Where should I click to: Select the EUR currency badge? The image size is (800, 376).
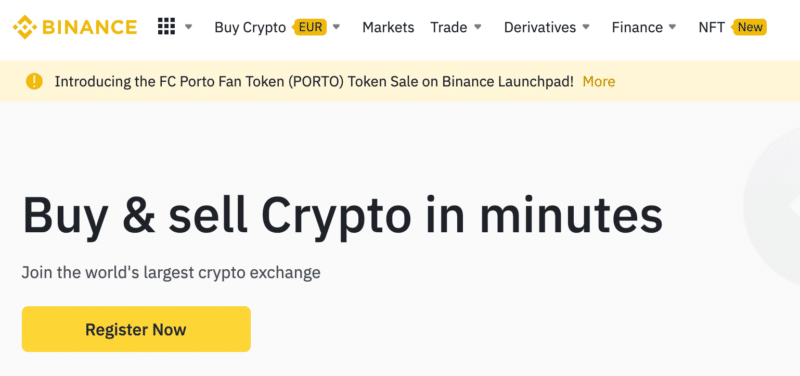(x=310, y=27)
